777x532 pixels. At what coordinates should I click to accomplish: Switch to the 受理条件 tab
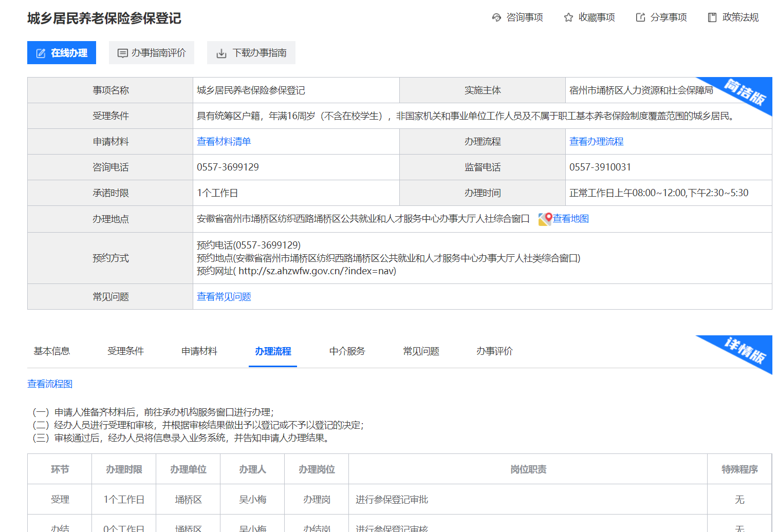(125, 351)
